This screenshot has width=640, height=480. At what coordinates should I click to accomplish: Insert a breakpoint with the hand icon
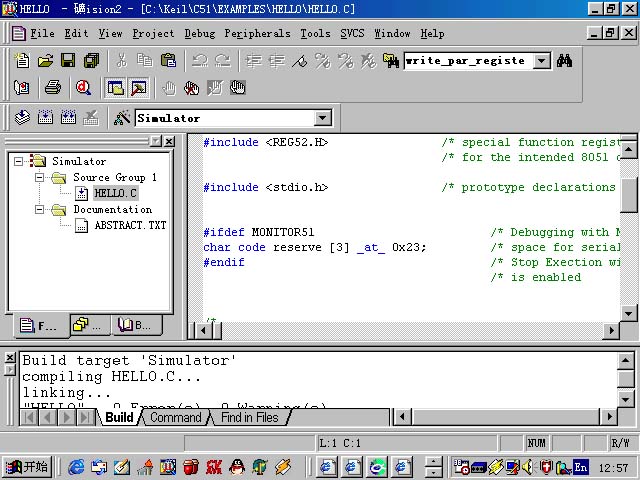pyautogui.click(x=169, y=87)
